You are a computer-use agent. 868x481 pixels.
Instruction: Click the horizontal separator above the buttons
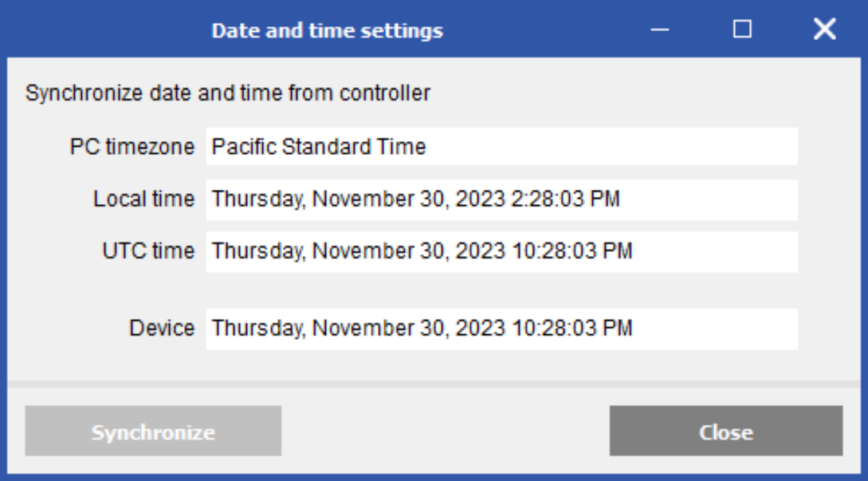pyautogui.click(x=434, y=384)
